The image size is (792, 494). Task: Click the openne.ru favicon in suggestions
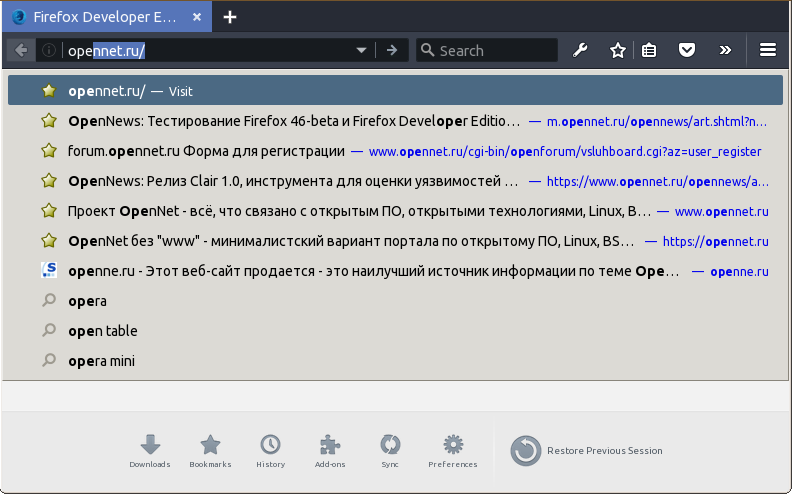(x=49, y=270)
